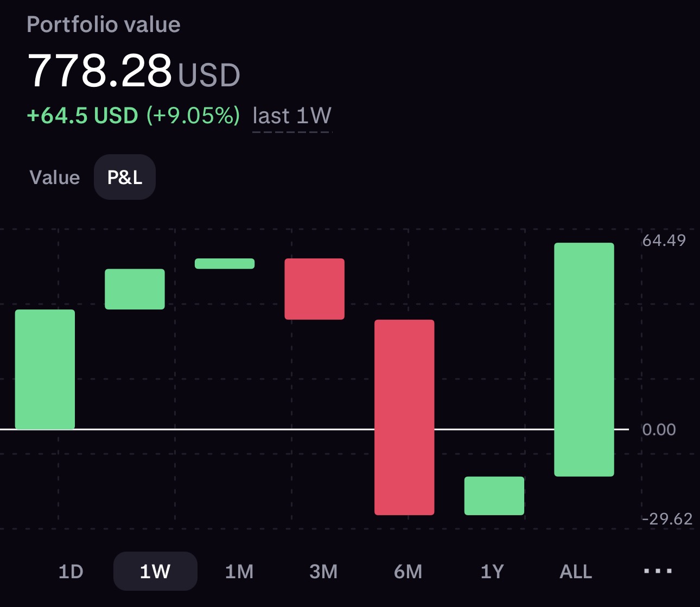
Task: Choose the 1M time range
Action: pyautogui.click(x=239, y=572)
